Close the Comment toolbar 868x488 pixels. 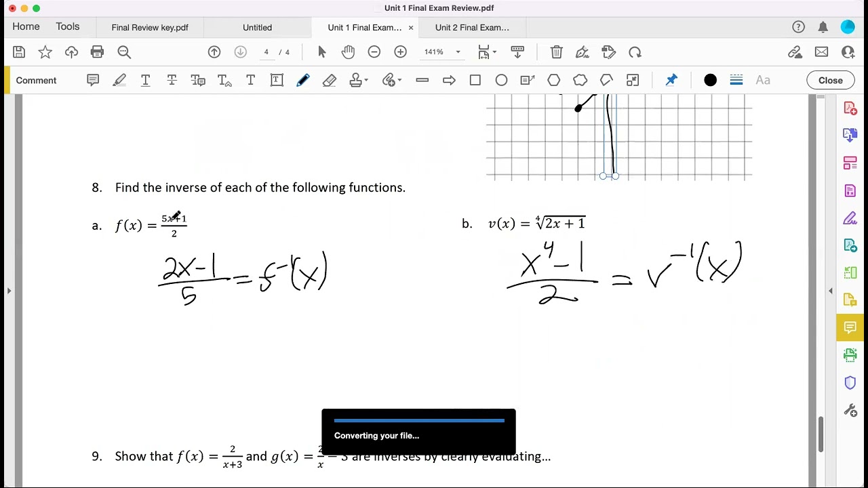click(830, 80)
